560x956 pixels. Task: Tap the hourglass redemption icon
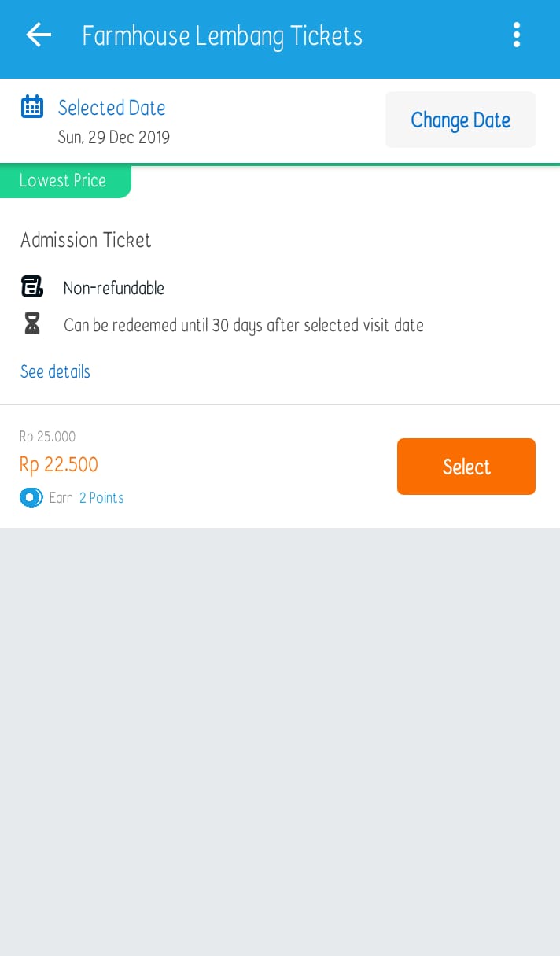tap(32, 323)
